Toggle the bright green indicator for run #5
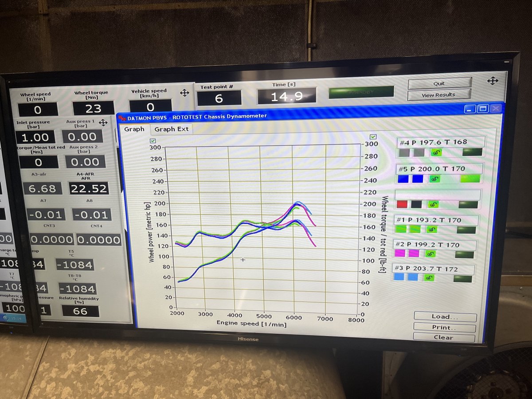The width and height of the screenshot is (532, 399). tap(470, 179)
